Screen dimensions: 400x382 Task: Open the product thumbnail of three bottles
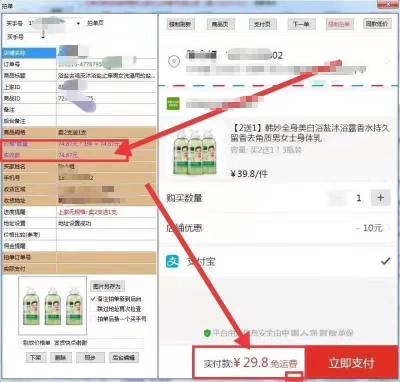[195, 152]
